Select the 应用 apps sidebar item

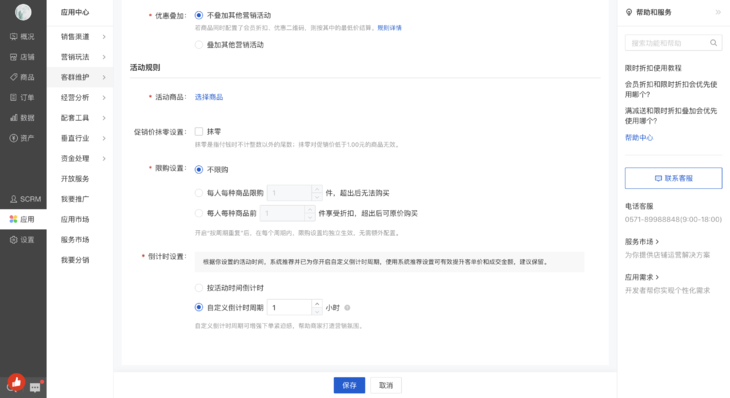[x=22, y=219]
